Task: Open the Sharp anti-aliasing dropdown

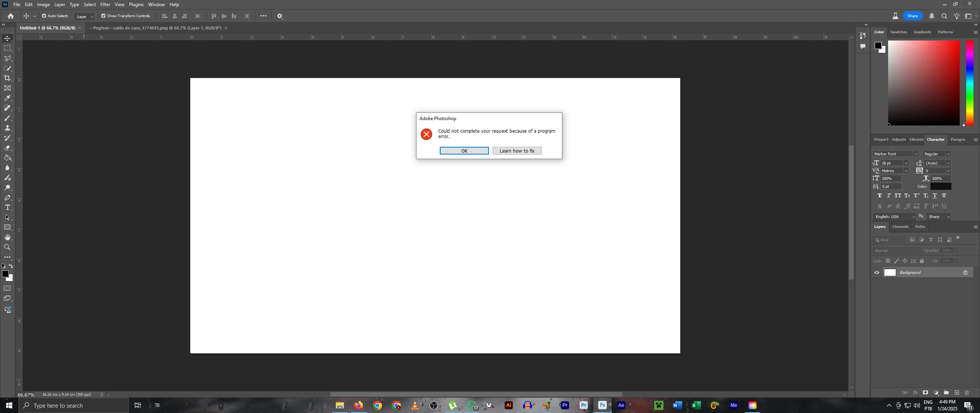Action: (949, 217)
